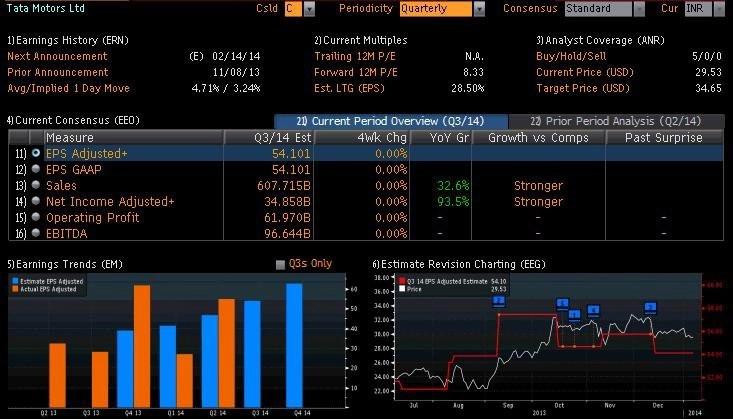Click the red Q3 14 EPS Estimate legend swatch
Viewport: 733px width, 419px height.
[x=402, y=282]
